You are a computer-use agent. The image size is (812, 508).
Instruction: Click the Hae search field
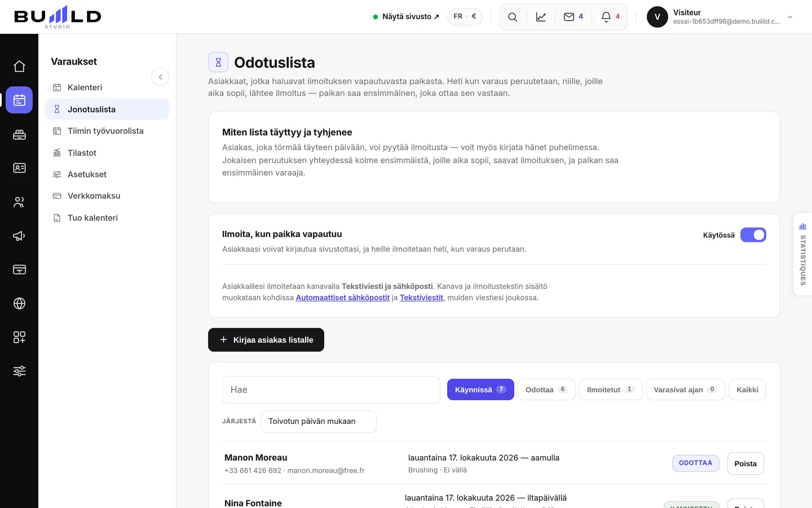coord(331,389)
